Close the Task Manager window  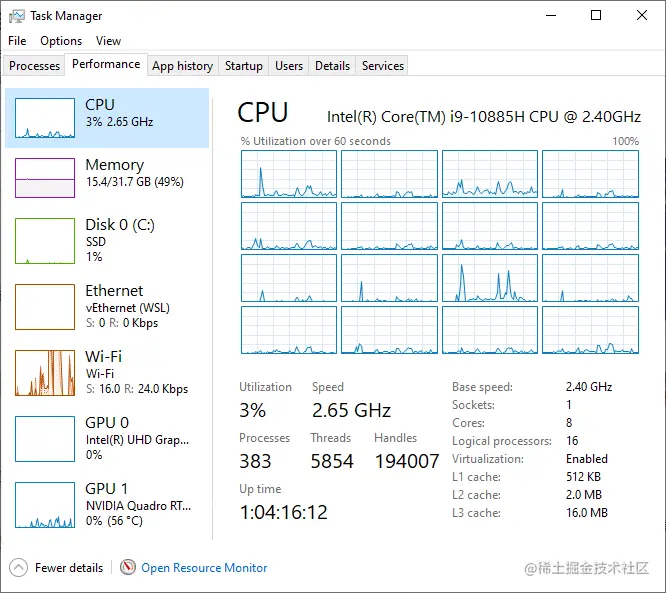[642, 16]
